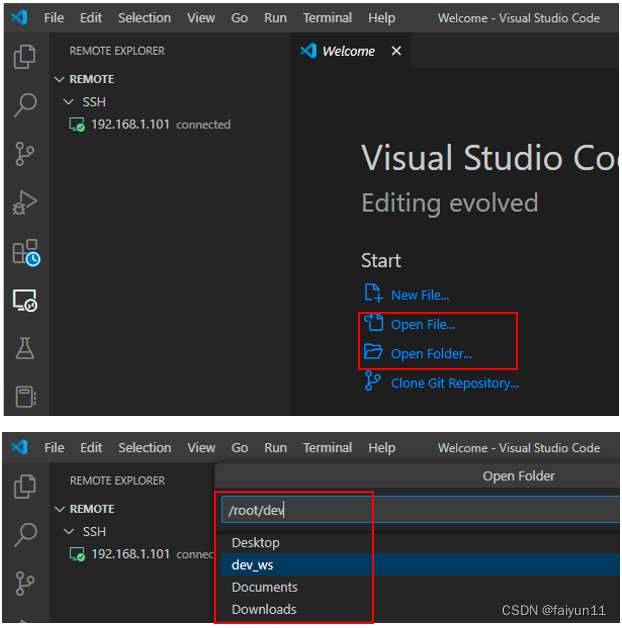This screenshot has height=628, width=622.
Task: Open Help menu in top window
Action: click(x=382, y=18)
